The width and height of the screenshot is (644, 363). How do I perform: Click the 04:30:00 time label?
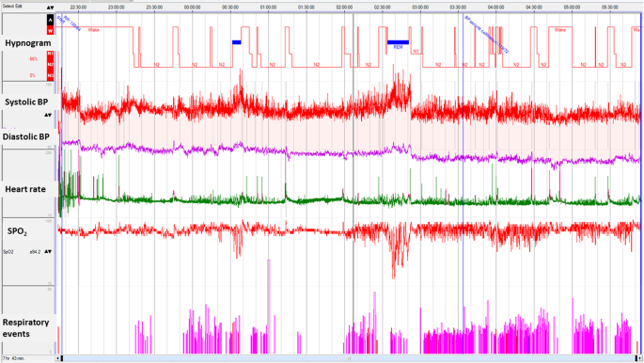coord(534,8)
